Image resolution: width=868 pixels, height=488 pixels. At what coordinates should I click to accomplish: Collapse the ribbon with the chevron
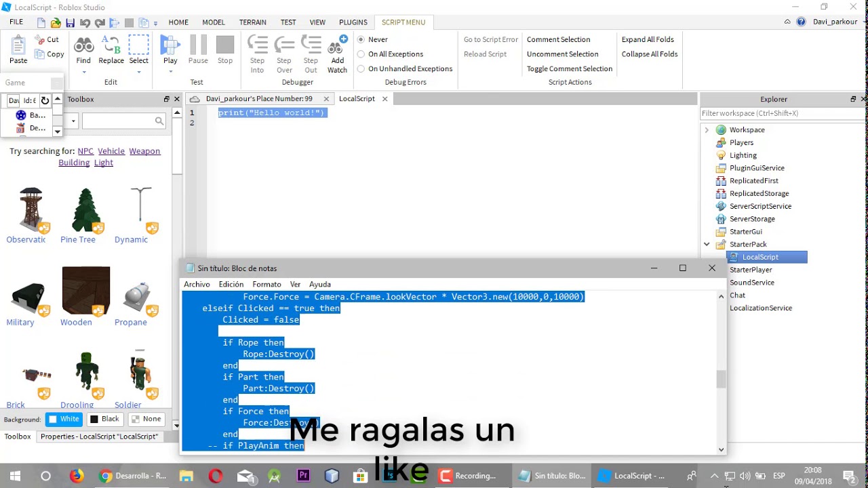787,22
